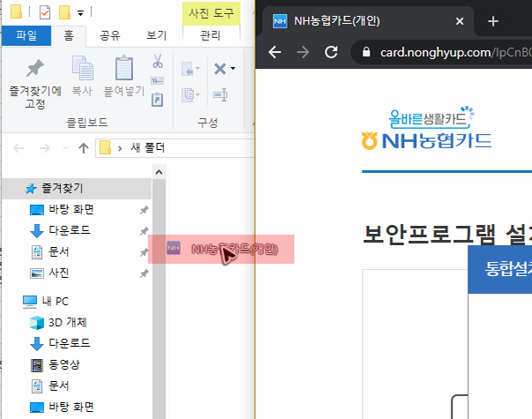
Task: Click the New folder icon in quick access toolbar
Action: click(64, 12)
